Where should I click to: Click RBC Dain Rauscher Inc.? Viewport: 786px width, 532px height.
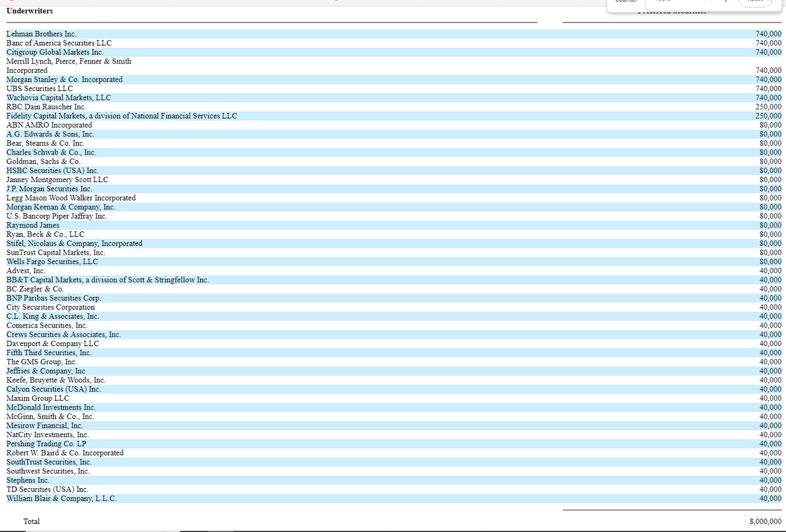click(x=46, y=107)
